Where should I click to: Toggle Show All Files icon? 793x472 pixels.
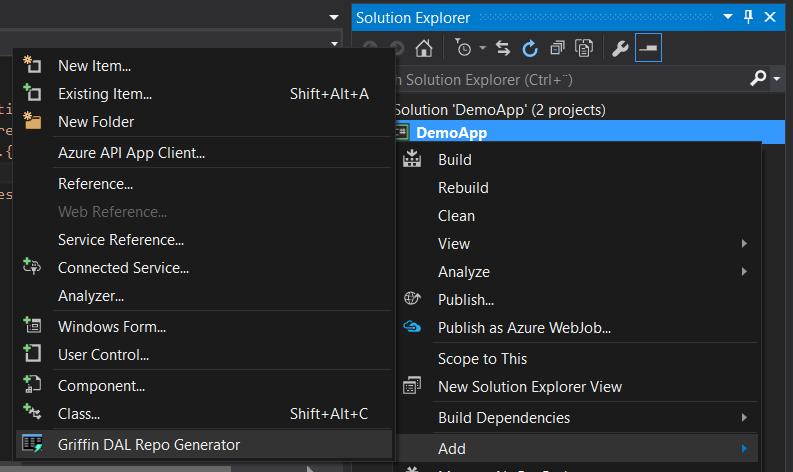(x=584, y=48)
